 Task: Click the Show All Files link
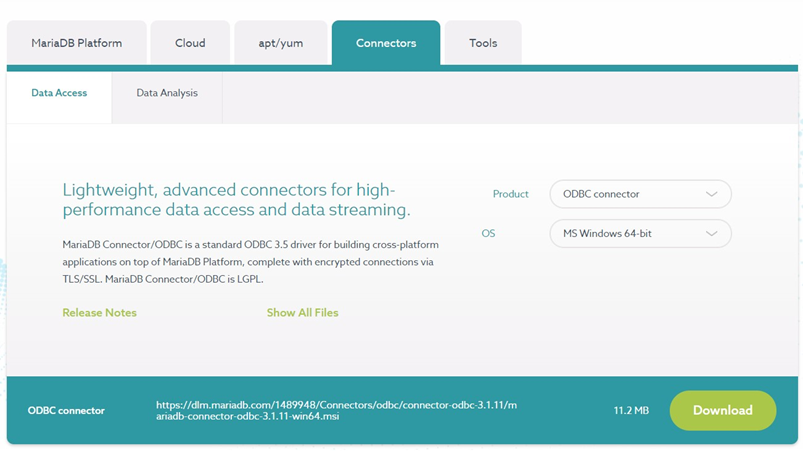pyautogui.click(x=302, y=313)
